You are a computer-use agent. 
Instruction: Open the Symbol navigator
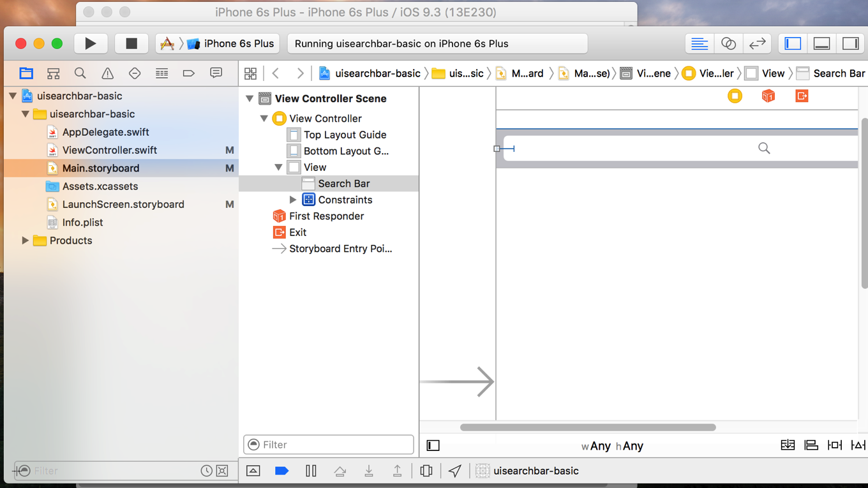pos(53,73)
